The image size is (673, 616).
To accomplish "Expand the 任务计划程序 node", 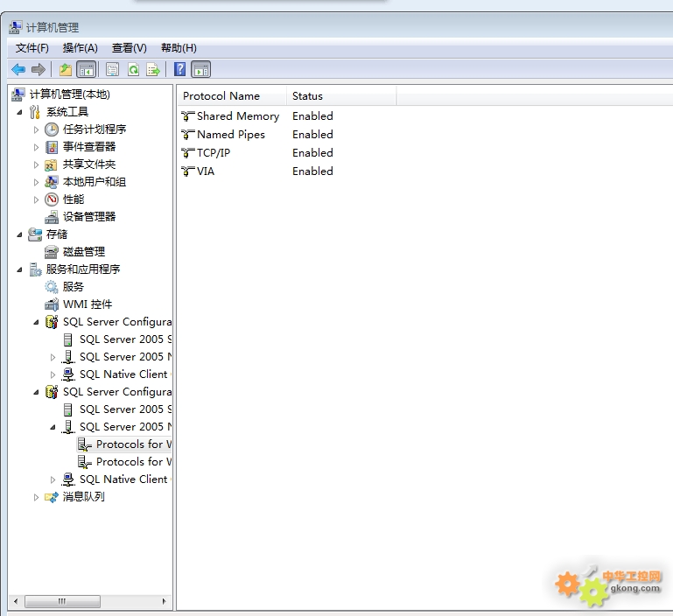I will point(36,129).
